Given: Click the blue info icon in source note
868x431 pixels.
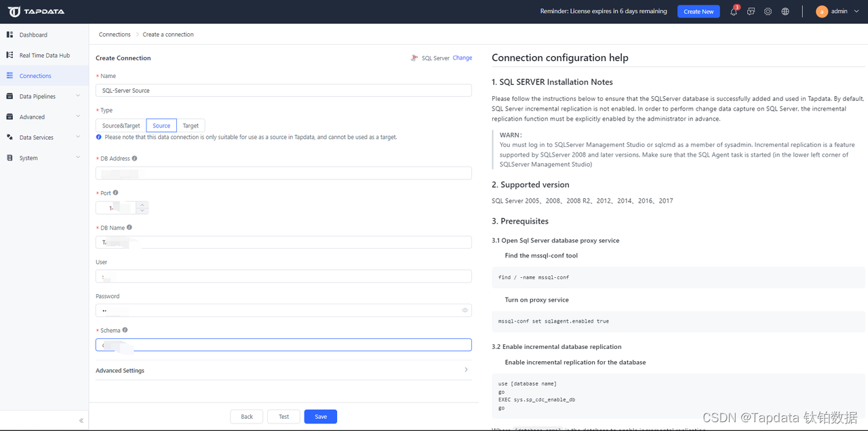Looking at the screenshot, I should pyautogui.click(x=99, y=137).
